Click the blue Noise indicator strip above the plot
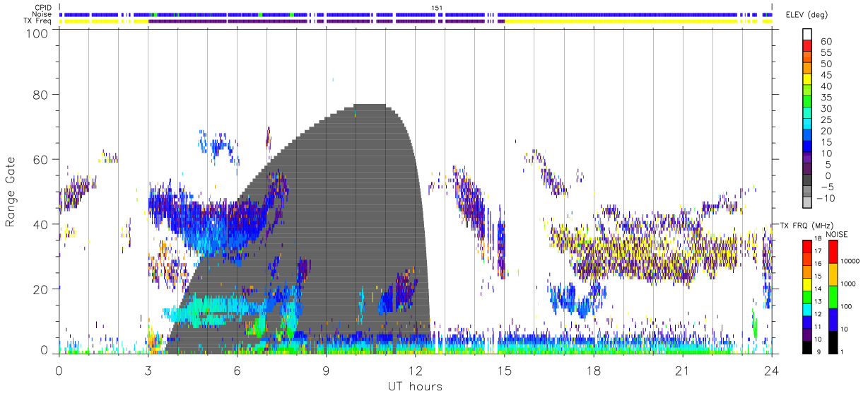Image resolution: width=868 pixels, height=401 pixels. 416,14
